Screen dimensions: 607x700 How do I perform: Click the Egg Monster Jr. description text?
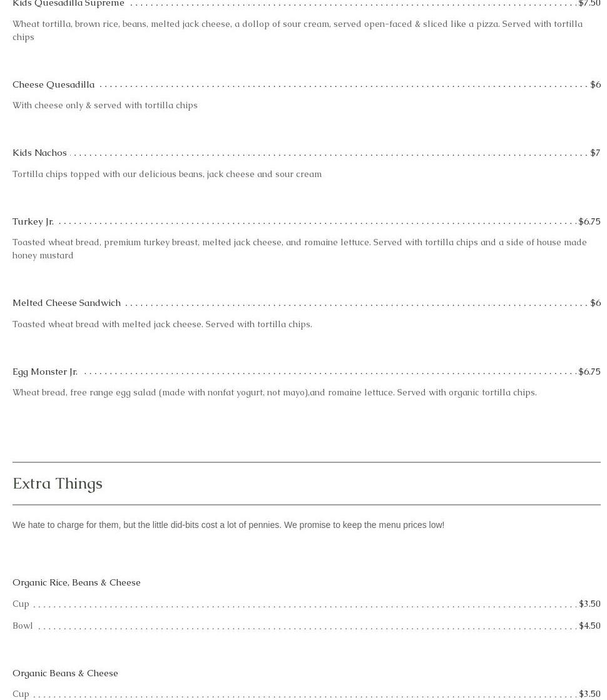[274, 392]
